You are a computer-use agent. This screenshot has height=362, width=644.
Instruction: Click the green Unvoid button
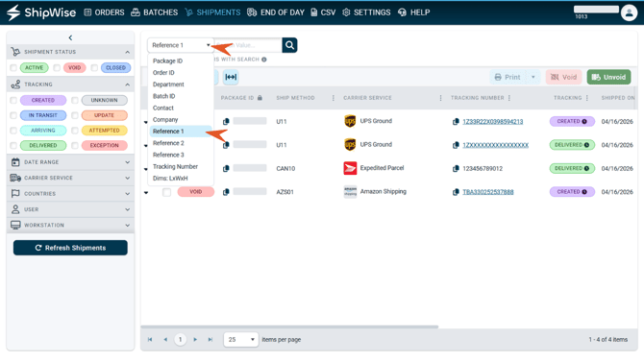tap(608, 77)
